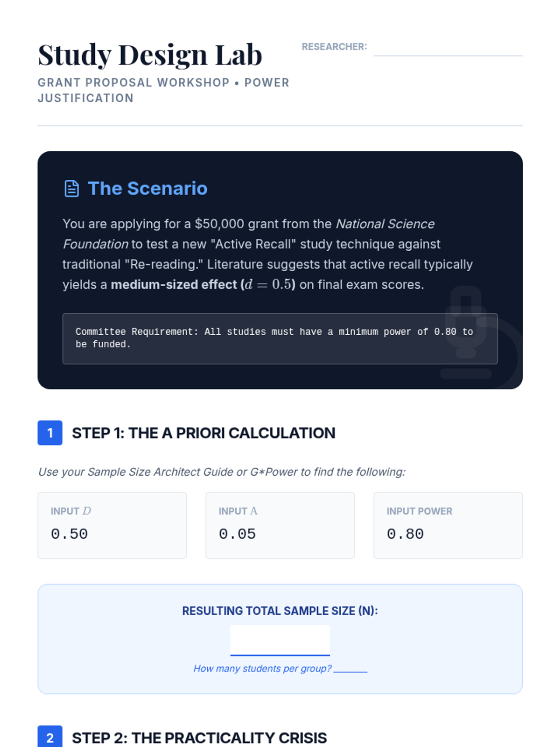This screenshot has width=560, height=747.
Task: Click the Study Design Lab title
Action: coord(150,55)
